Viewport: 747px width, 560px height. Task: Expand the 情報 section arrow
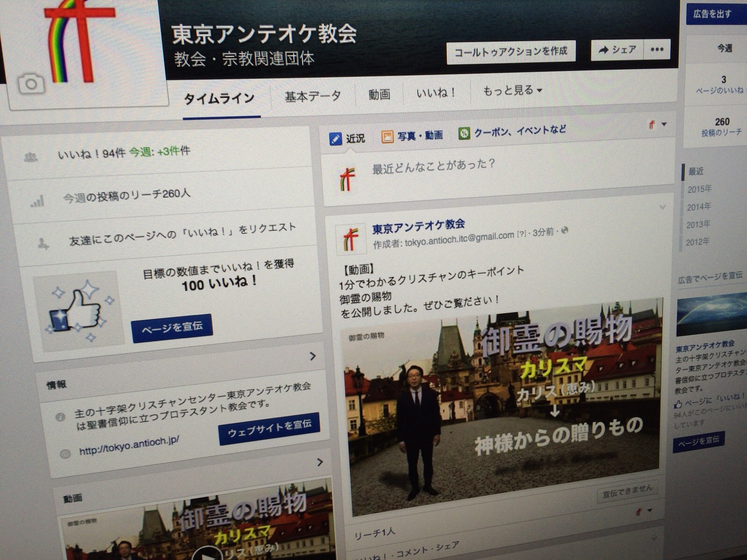click(313, 356)
